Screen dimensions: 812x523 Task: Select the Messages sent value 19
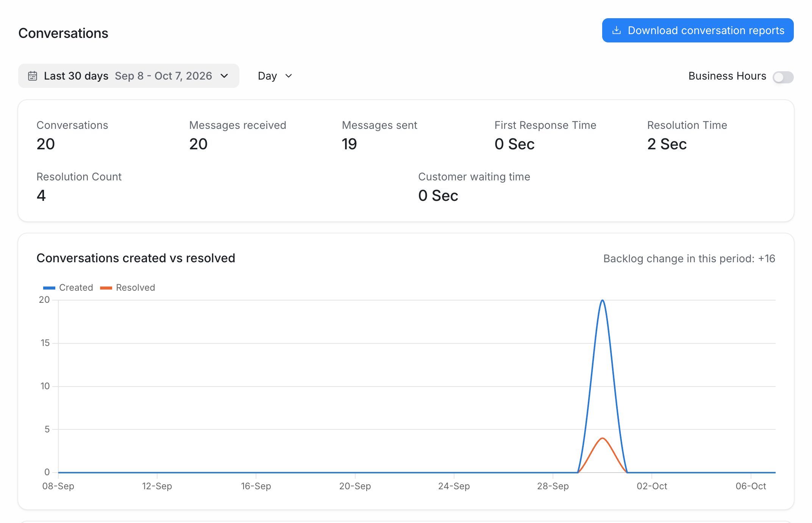pos(349,144)
